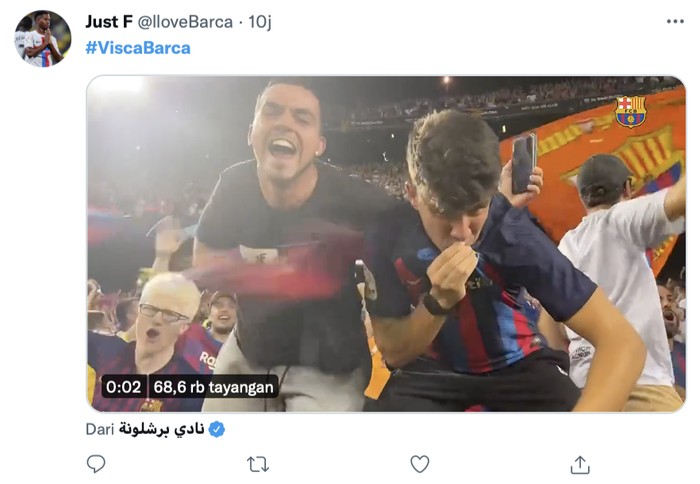Open the نادي برشلونة source account

click(161, 429)
